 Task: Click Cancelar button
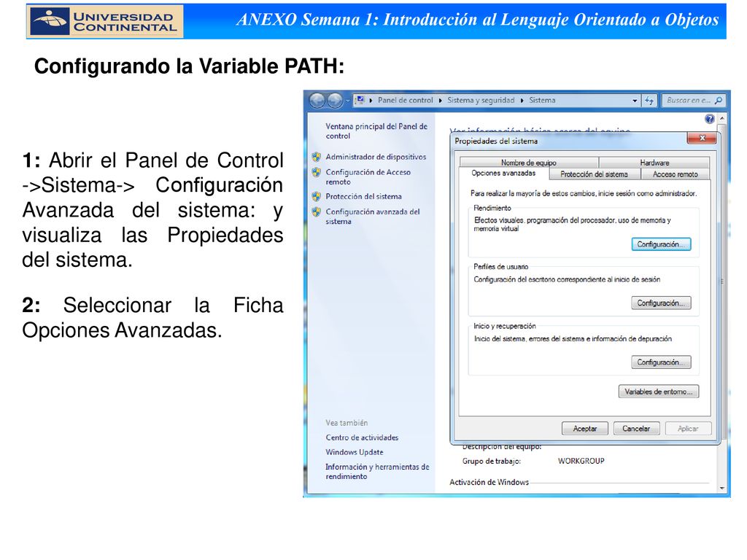(x=636, y=429)
